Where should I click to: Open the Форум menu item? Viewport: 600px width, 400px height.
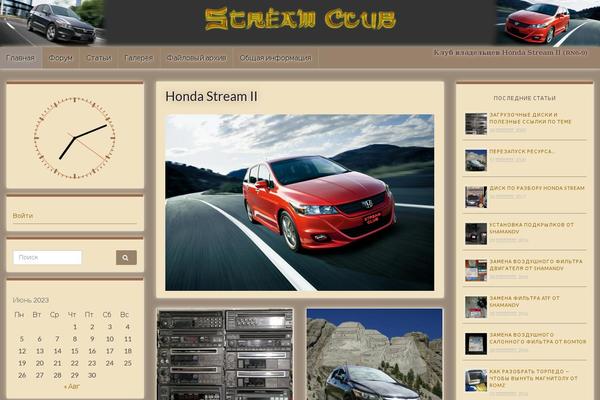[60, 58]
